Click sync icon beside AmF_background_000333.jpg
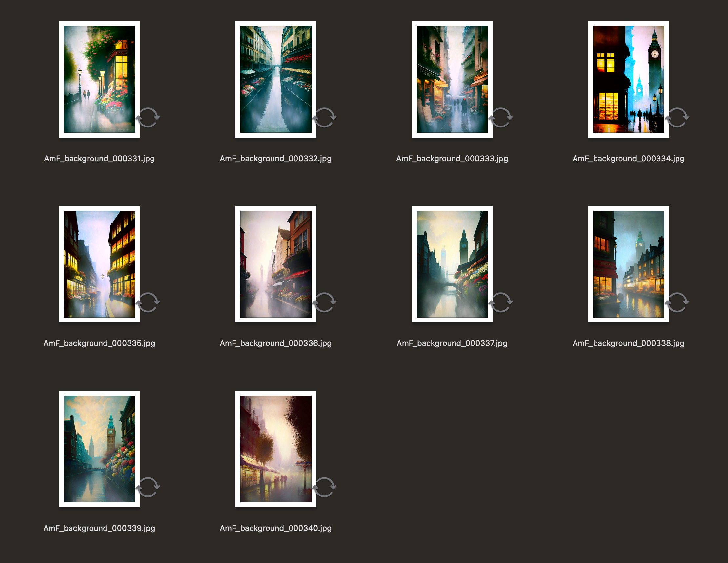The height and width of the screenshot is (563, 728). point(501,118)
